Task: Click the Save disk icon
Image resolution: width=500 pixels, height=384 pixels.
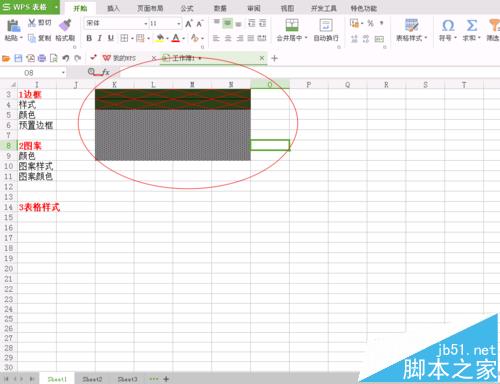Action: click(x=18, y=58)
